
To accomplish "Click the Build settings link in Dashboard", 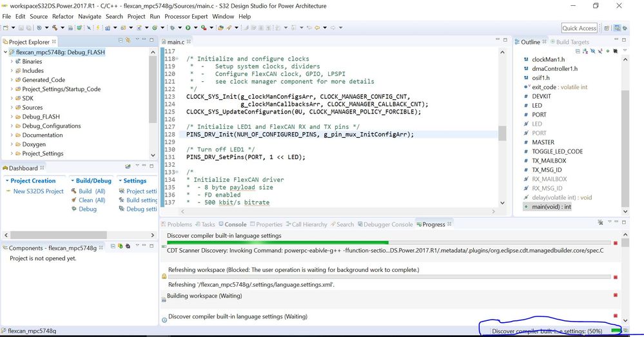I will pyautogui.click(x=142, y=200).
